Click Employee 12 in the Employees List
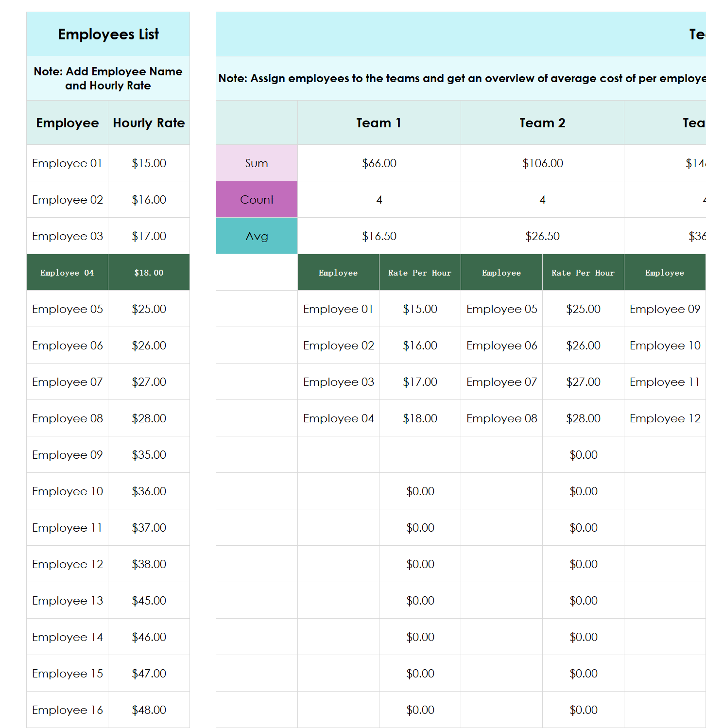Image resolution: width=706 pixels, height=728 pixels. coord(67,564)
